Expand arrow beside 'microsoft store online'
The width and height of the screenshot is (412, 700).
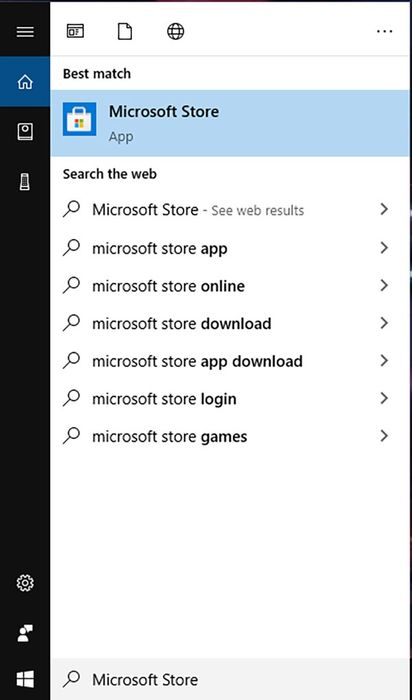point(384,286)
